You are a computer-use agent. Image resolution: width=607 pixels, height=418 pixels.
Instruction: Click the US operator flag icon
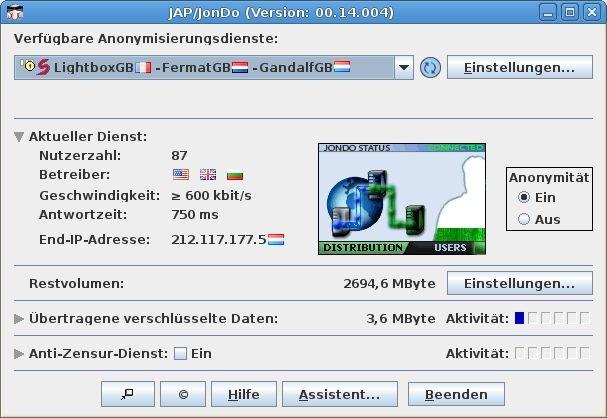tap(181, 175)
